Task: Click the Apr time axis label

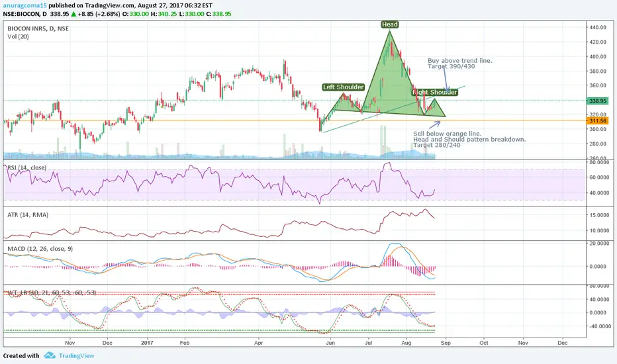Action: pyautogui.click(x=259, y=343)
